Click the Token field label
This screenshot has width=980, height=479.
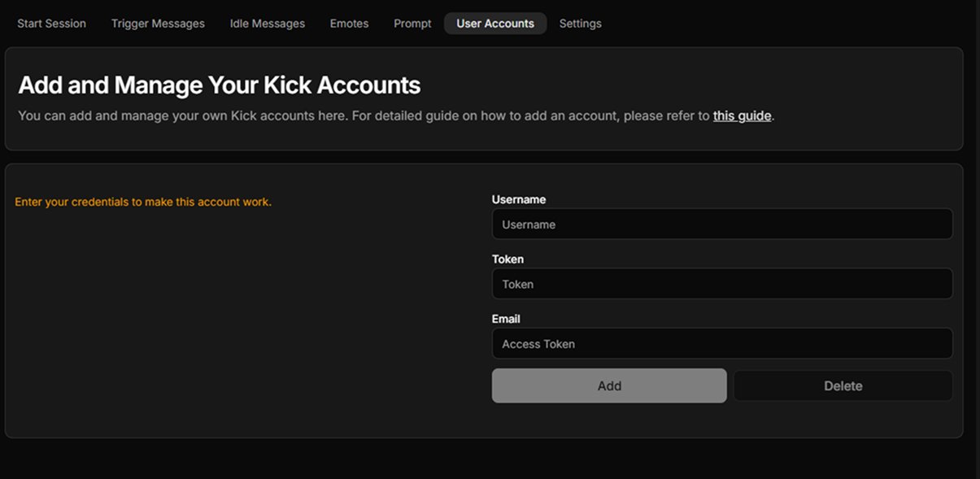[x=507, y=259]
